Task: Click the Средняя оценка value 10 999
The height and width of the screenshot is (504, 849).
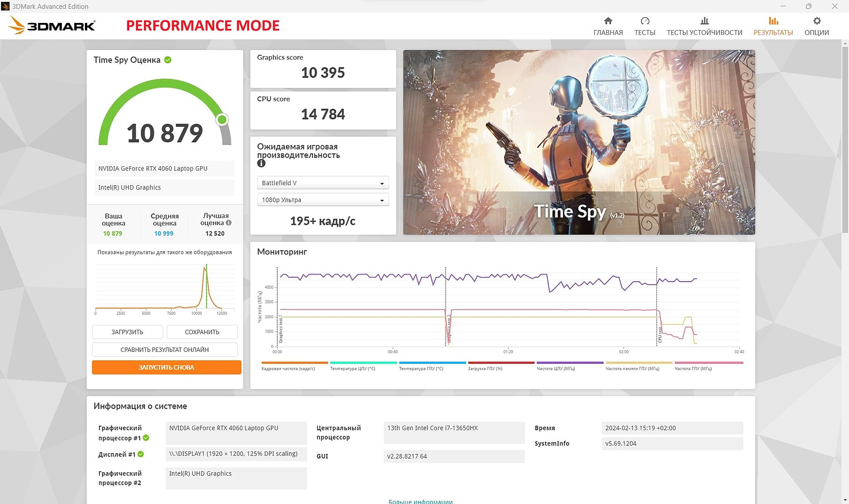Action: coord(164,233)
